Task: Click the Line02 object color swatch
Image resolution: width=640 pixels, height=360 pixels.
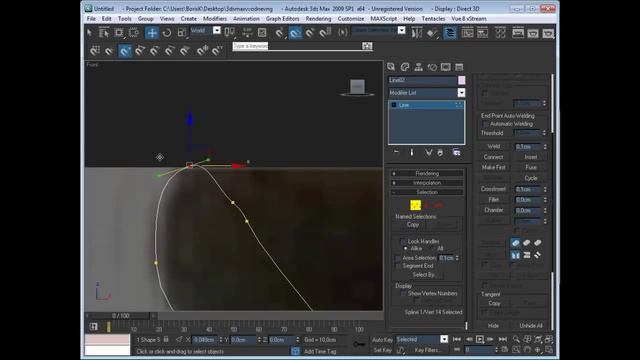Action: pos(461,80)
